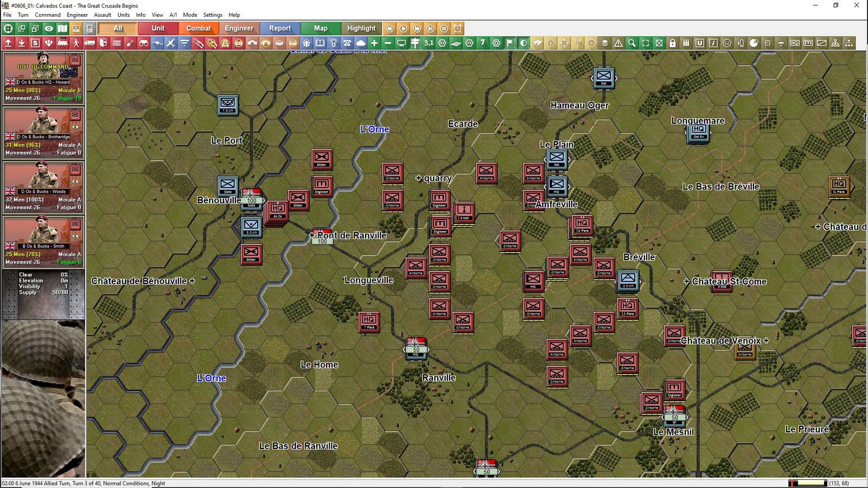Click the minus zoom-out icon

(x=388, y=43)
